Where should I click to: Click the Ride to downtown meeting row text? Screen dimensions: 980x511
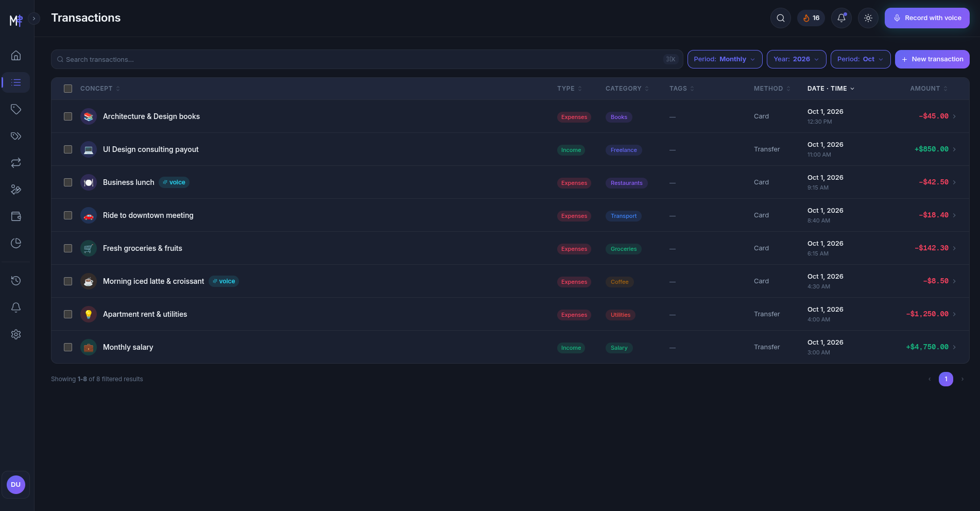point(148,215)
